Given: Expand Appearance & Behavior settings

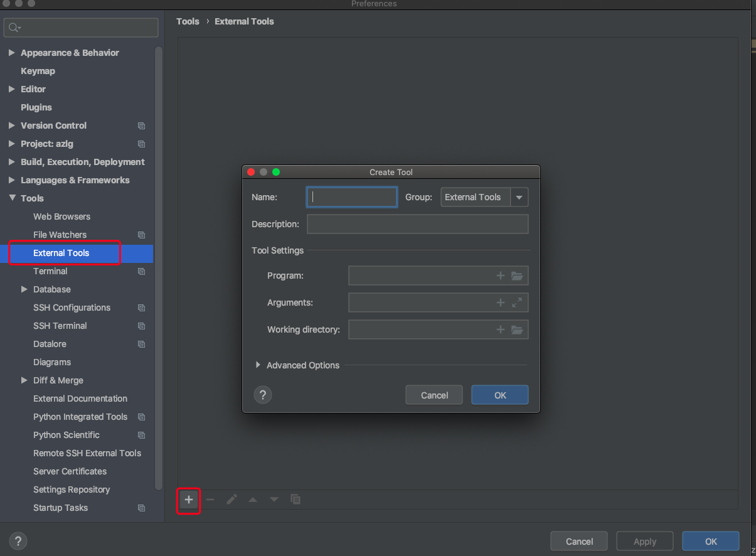Looking at the screenshot, I should point(11,53).
